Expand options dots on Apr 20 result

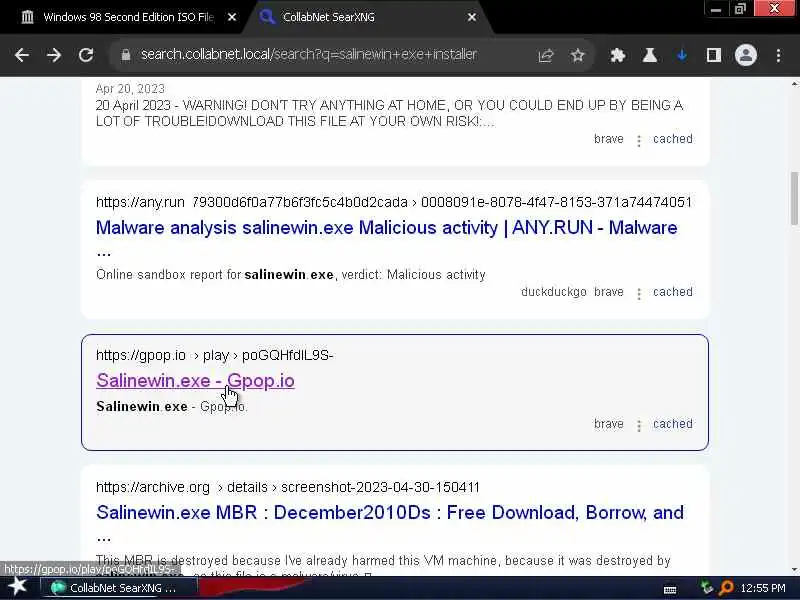pos(639,140)
